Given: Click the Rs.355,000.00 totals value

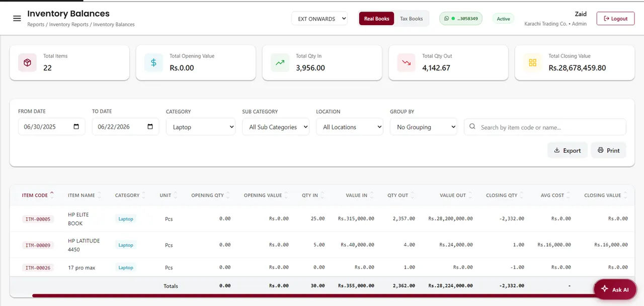Looking at the screenshot, I should click(356, 285).
